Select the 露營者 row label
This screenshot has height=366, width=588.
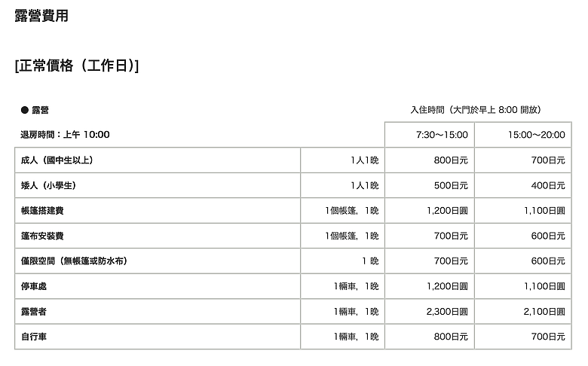[34, 312]
